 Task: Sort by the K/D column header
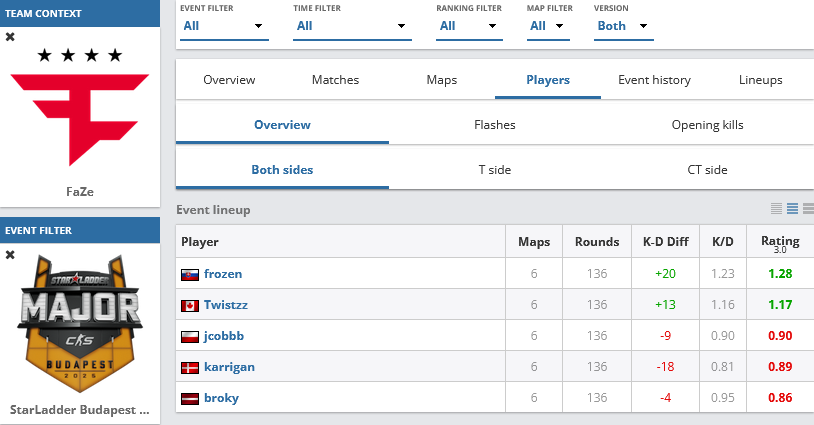coord(723,242)
